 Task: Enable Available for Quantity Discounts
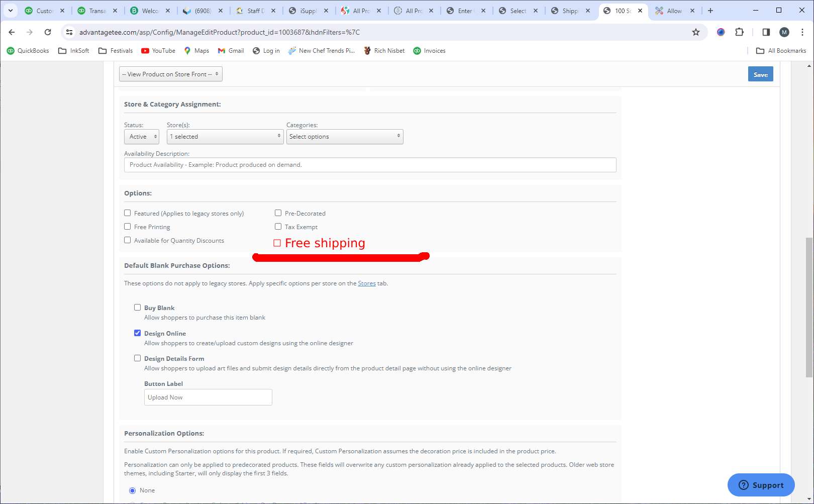(128, 240)
